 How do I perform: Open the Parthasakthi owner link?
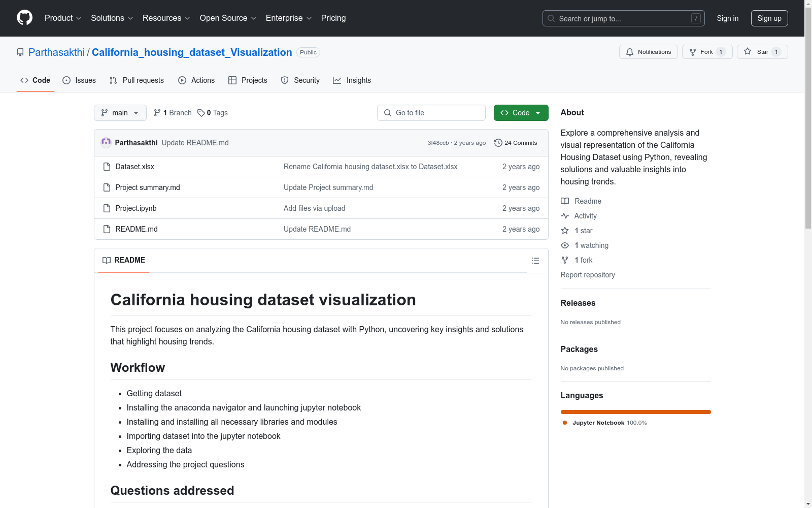coord(56,52)
